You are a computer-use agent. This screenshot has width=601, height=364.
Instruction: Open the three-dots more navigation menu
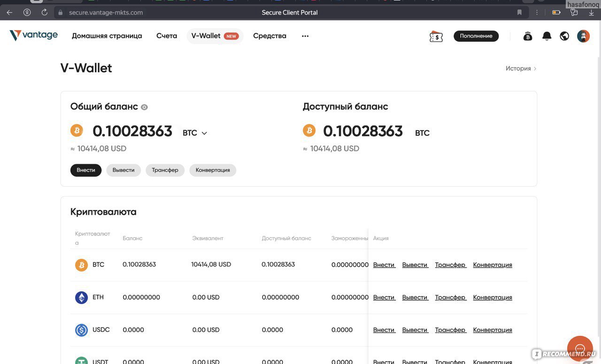click(x=305, y=36)
